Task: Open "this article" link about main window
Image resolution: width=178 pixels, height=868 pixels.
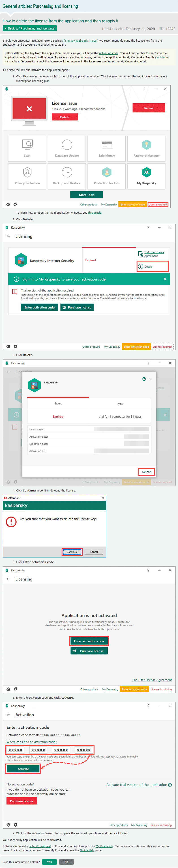Action: (95, 213)
